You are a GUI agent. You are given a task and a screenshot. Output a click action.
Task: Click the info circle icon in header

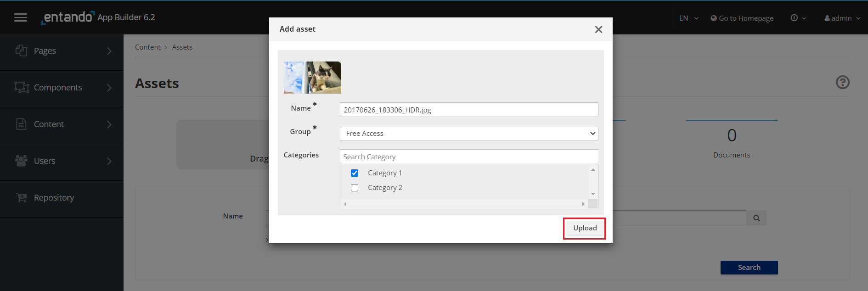pos(794,18)
